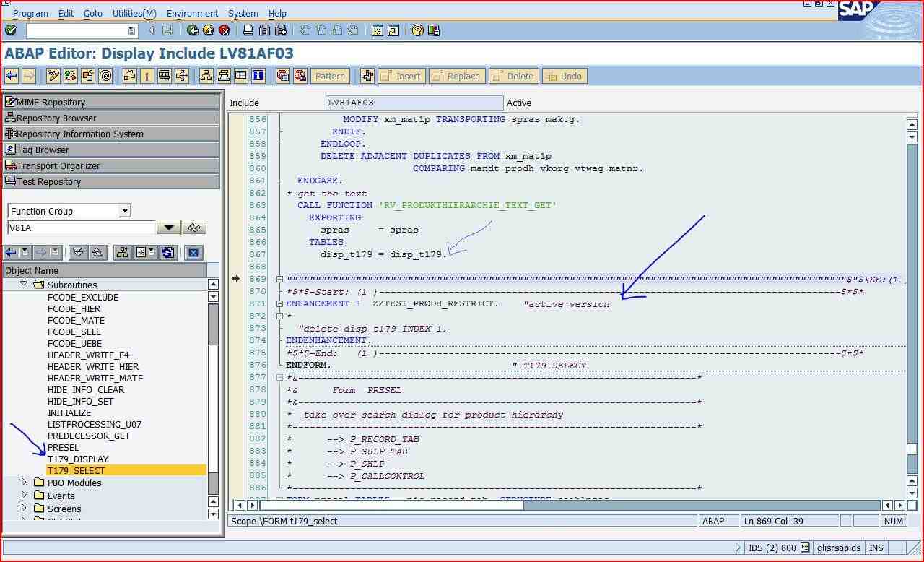Click Refresh Object List icon
This screenshot has width=924, height=562.
click(x=168, y=252)
